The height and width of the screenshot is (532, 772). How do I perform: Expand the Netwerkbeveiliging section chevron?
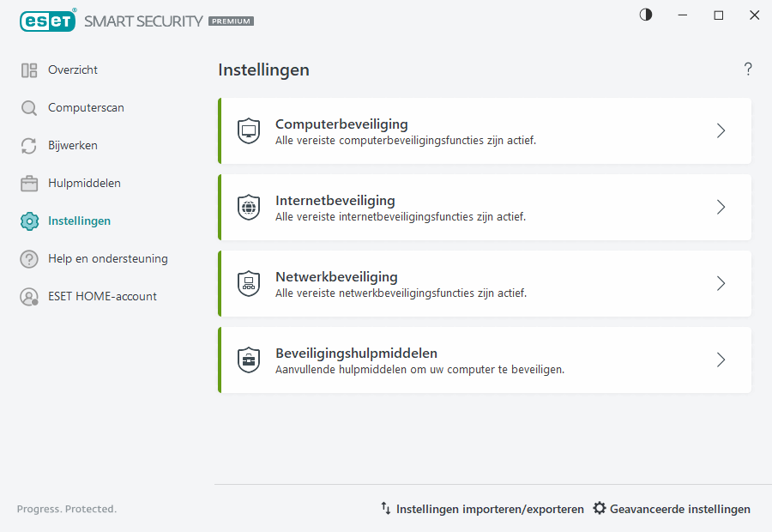click(721, 283)
